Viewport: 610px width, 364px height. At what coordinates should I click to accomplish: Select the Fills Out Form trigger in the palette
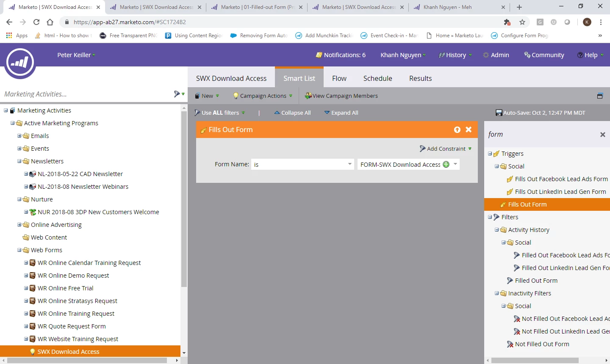click(x=547, y=204)
